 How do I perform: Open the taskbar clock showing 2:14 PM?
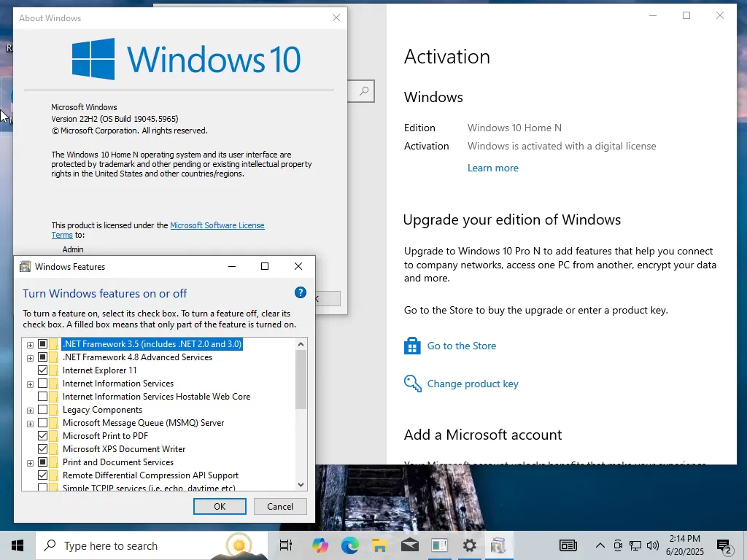tap(684, 545)
